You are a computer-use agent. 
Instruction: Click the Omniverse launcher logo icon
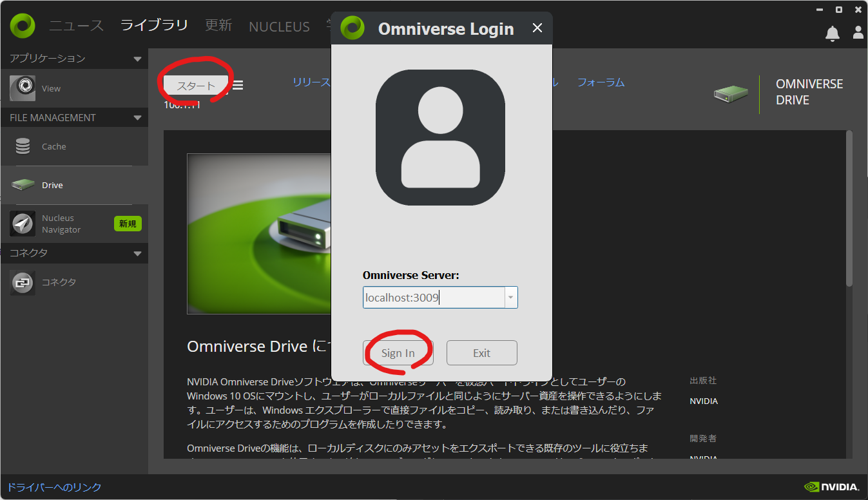[x=23, y=26]
